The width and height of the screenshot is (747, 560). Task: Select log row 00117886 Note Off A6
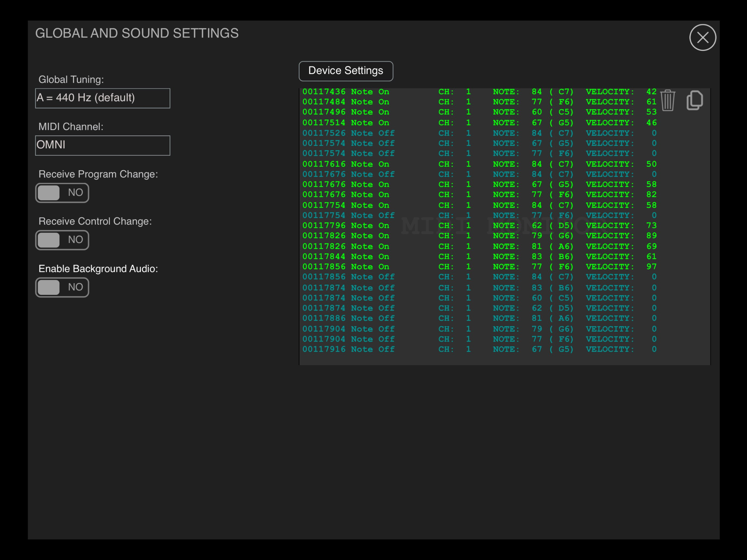tap(479, 318)
